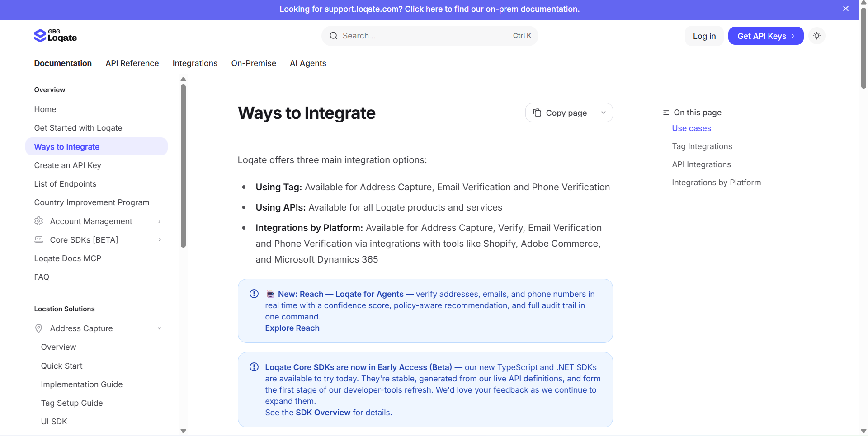Click the Get API Keys button
The image size is (868, 436).
[766, 36]
